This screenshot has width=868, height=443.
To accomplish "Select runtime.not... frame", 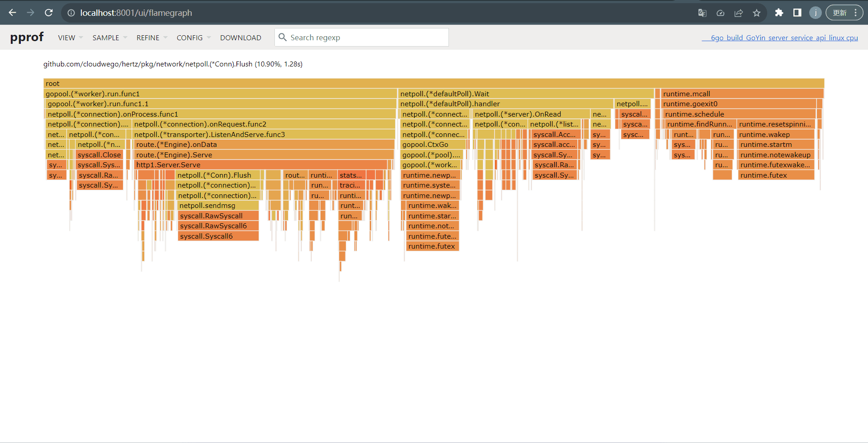I will pos(432,226).
